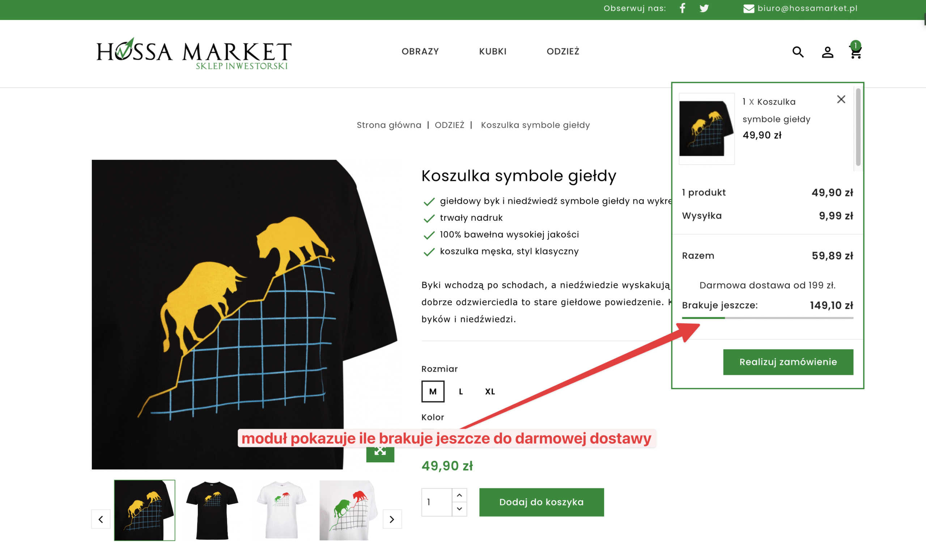Open the Twitter profile icon
Viewport: 926px width, 560px height.
click(704, 8)
